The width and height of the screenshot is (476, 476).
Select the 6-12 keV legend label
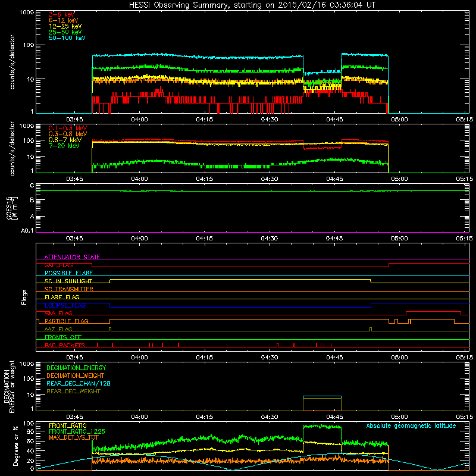(x=64, y=20)
